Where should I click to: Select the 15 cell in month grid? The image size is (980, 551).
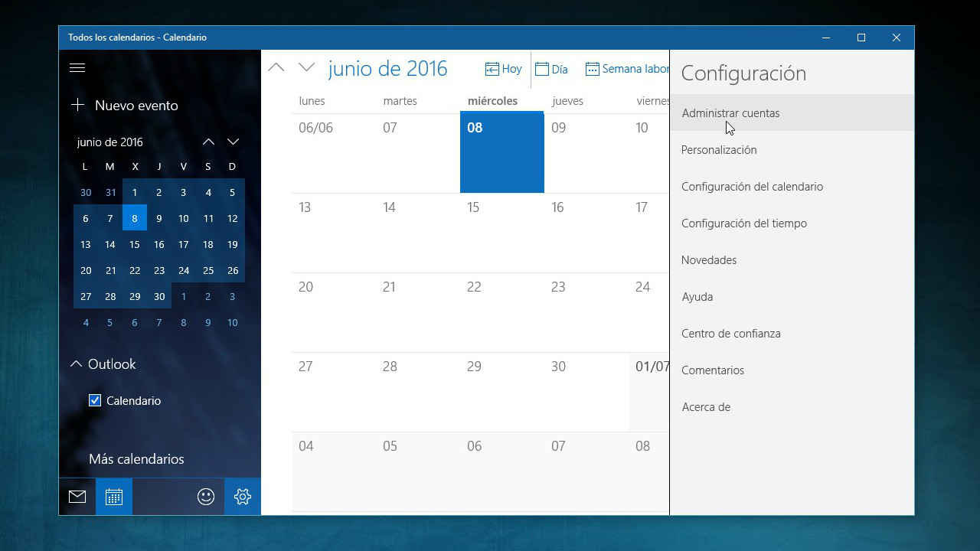tap(502, 233)
